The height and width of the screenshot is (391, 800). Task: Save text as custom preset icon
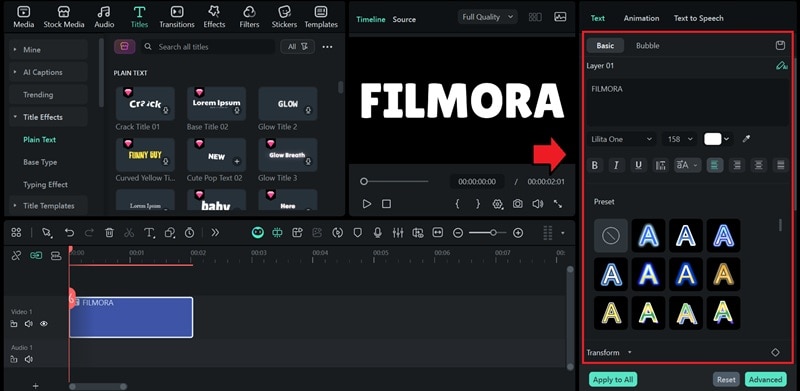[780, 45]
